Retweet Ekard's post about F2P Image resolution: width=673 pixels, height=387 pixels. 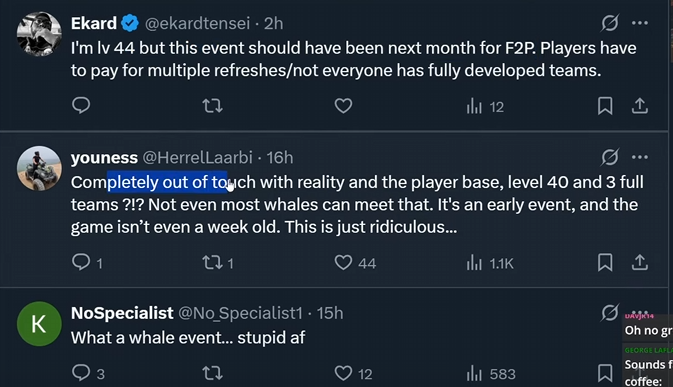click(x=212, y=106)
